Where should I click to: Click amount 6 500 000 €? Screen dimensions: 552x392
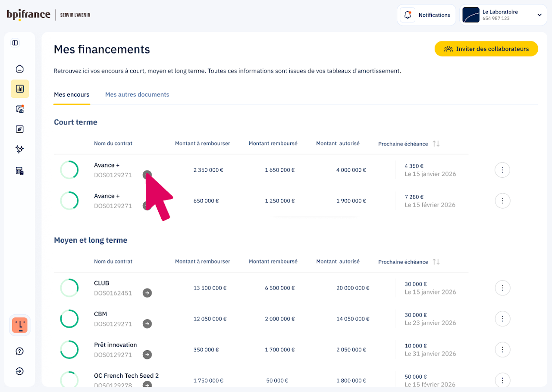pos(280,288)
